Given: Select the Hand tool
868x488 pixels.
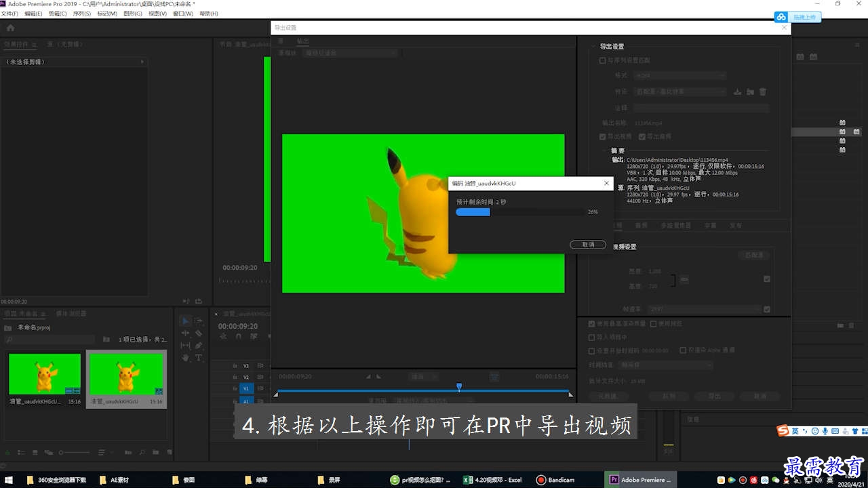Looking at the screenshot, I should tap(186, 357).
